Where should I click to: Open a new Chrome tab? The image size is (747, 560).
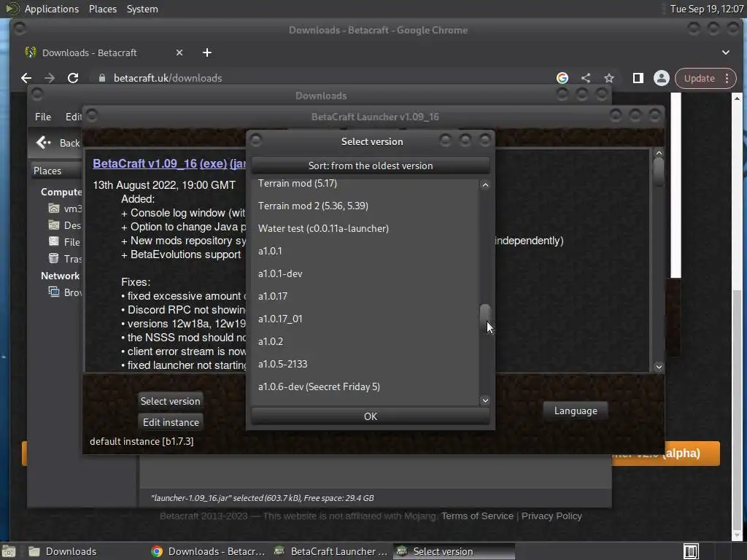click(206, 52)
